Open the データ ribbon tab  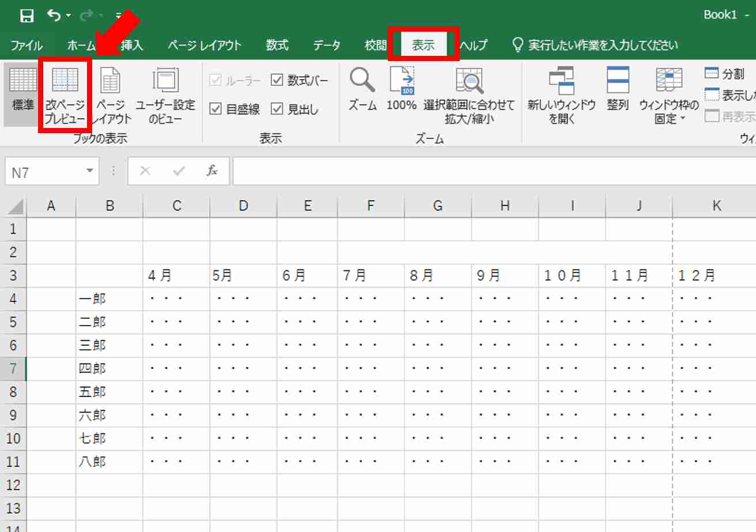327,45
